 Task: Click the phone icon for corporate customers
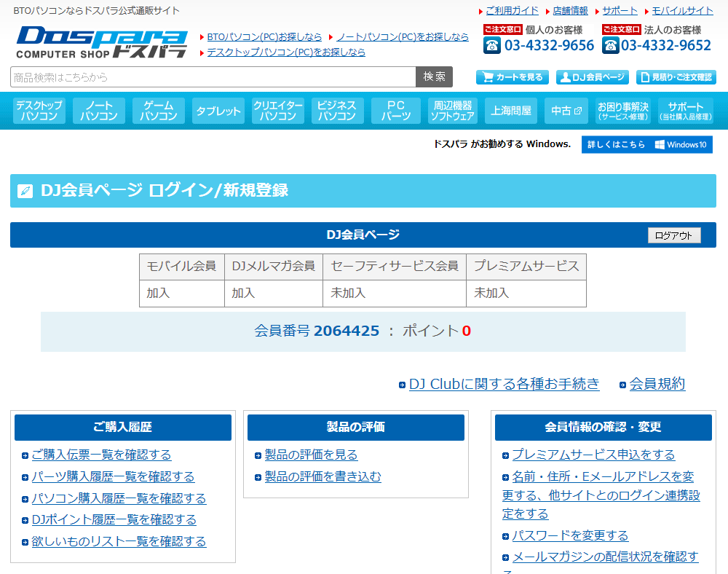611,45
